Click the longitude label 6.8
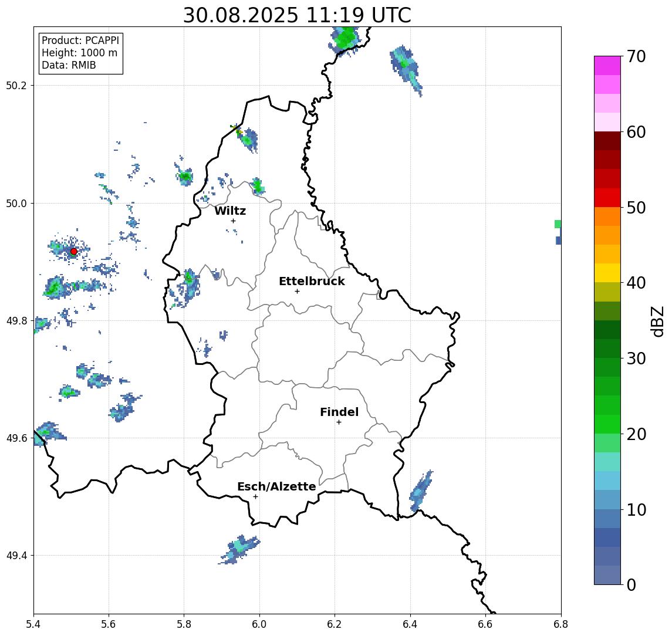This screenshot has width=672, height=636. pyautogui.click(x=561, y=624)
